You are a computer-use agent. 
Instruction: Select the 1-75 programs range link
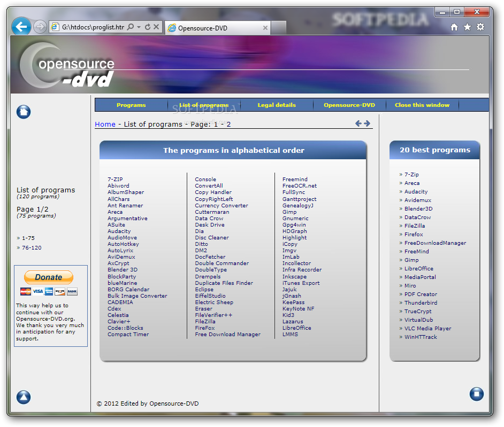(28, 238)
